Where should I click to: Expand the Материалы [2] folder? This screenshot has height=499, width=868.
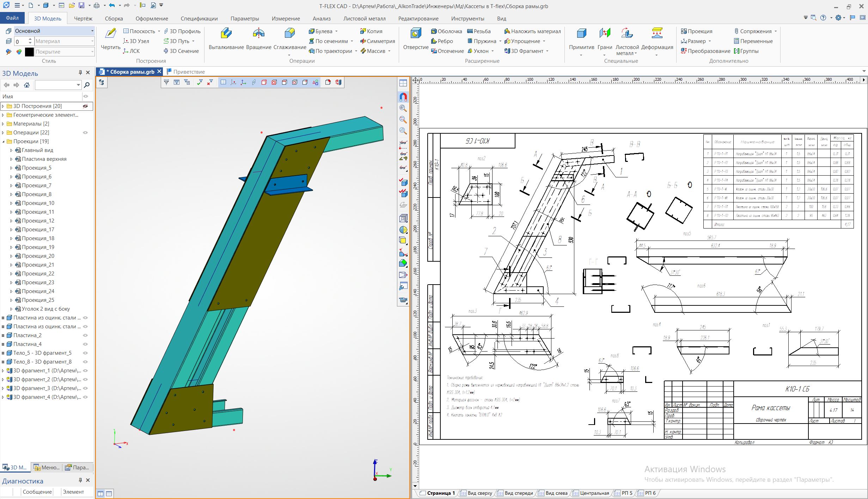click(3, 124)
